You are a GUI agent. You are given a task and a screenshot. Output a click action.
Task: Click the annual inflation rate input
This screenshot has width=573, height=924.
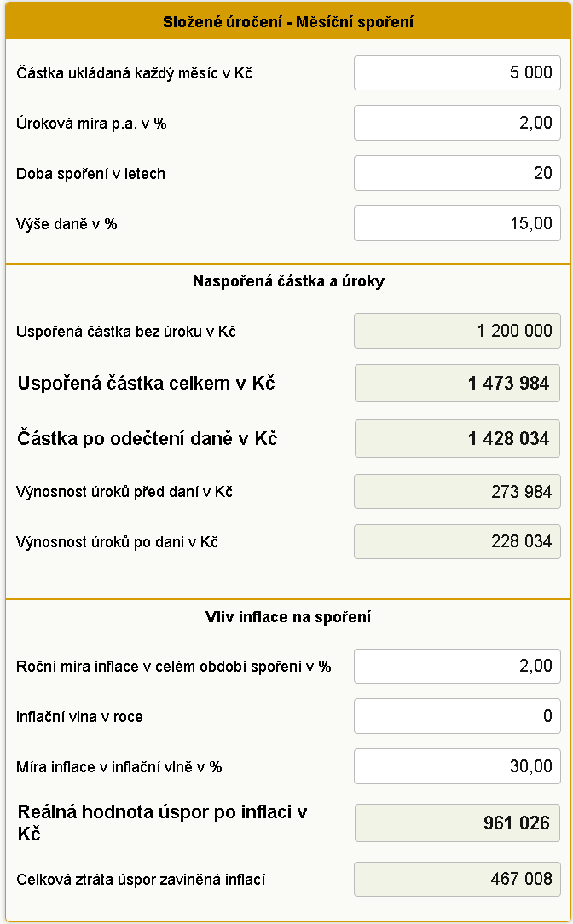coord(457,666)
